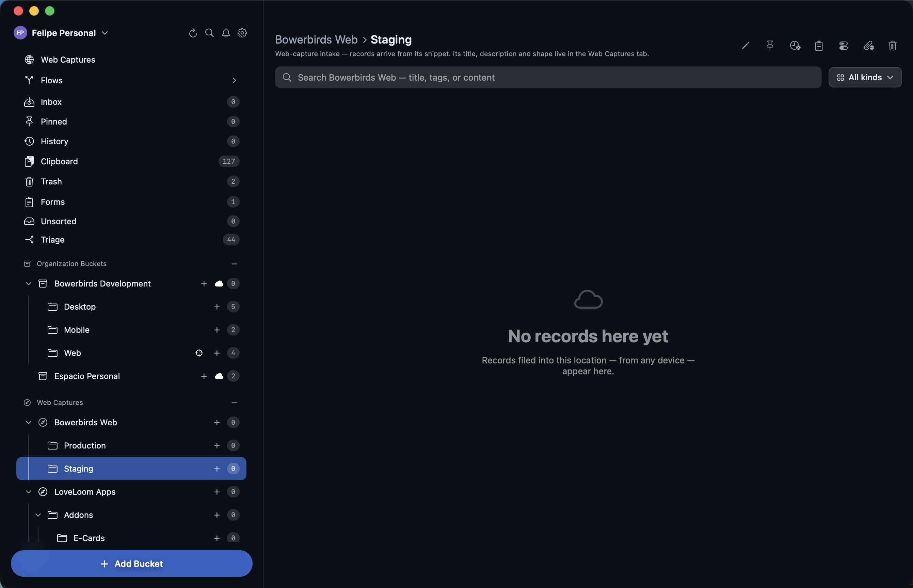The width and height of the screenshot is (913, 588).
Task: Click the pencil edit icon in header
Action: click(x=745, y=46)
